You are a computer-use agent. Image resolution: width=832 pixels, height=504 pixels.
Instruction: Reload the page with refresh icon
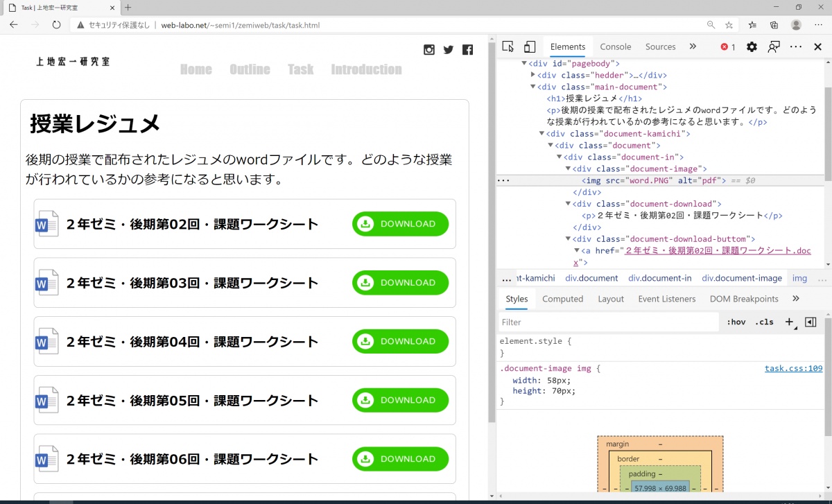(x=56, y=25)
